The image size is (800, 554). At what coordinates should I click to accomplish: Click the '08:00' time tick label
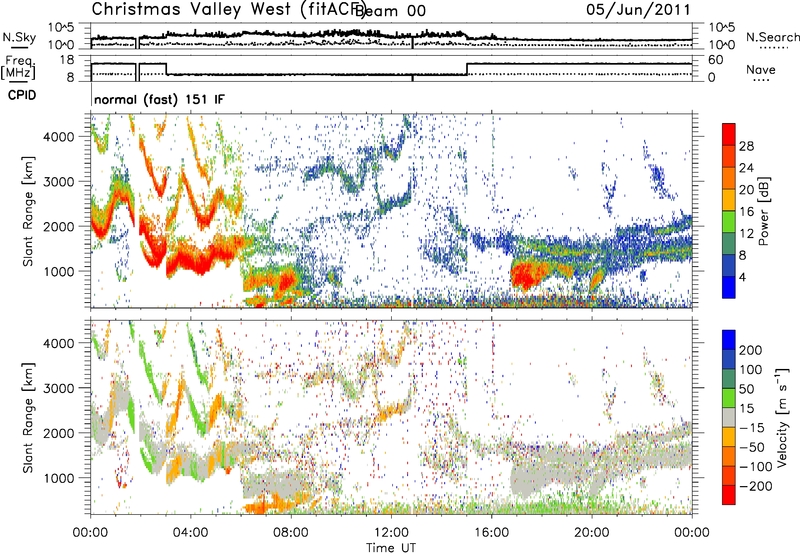(x=291, y=533)
